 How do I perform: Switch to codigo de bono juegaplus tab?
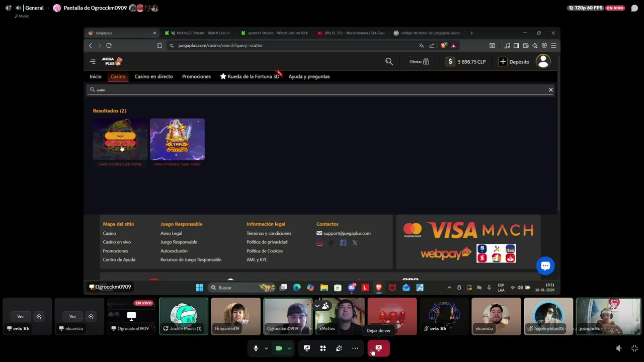[x=427, y=33]
